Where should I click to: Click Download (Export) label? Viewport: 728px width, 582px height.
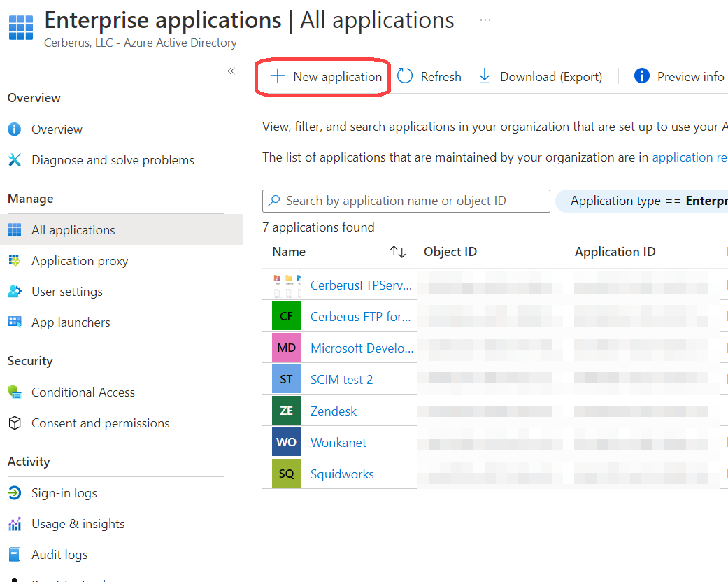coord(550,77)
